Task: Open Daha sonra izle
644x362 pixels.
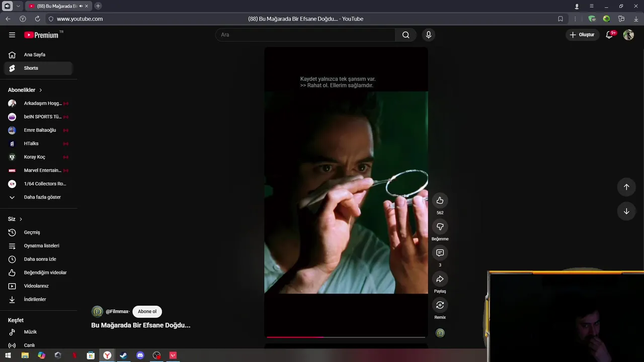Action: (38, 259)
